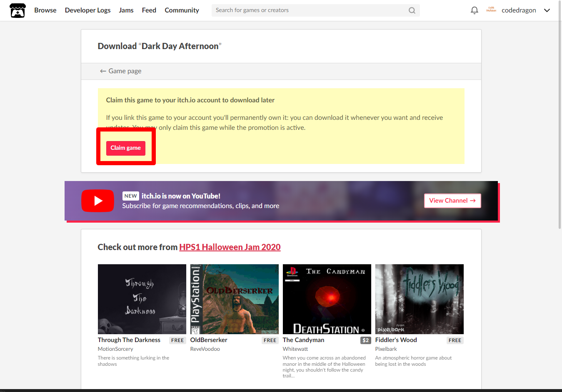Click the Claim game button

click(x=125, y=148)
